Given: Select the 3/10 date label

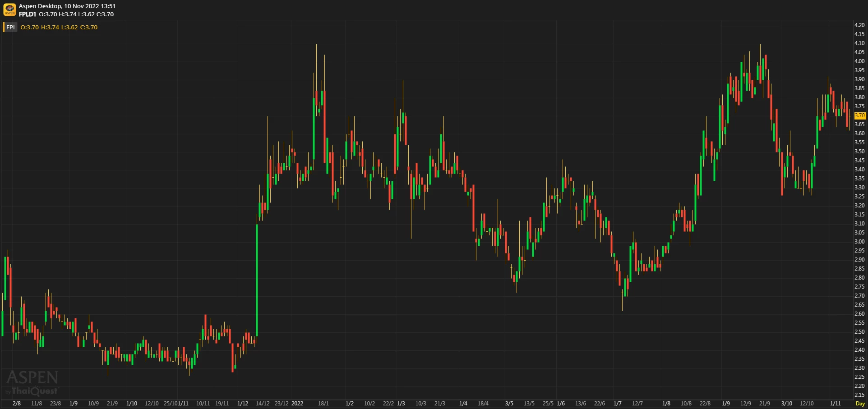Looking at the screenshot, I should point(787,404).
